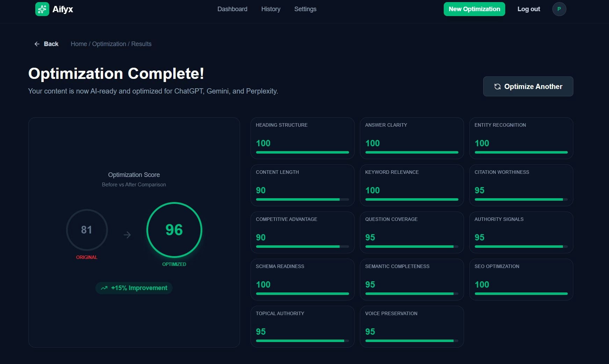The width and height of the screenshot is (609, 364).
Task: Click the optimized score circle showing 96
Action: coord(174,230)
